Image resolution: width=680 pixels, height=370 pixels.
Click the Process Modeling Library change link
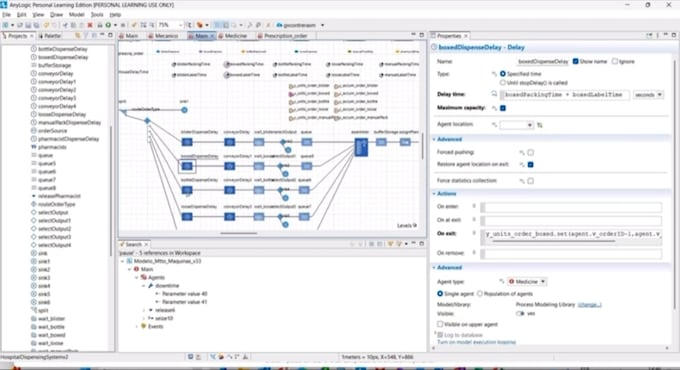click(x=589, y=305)
